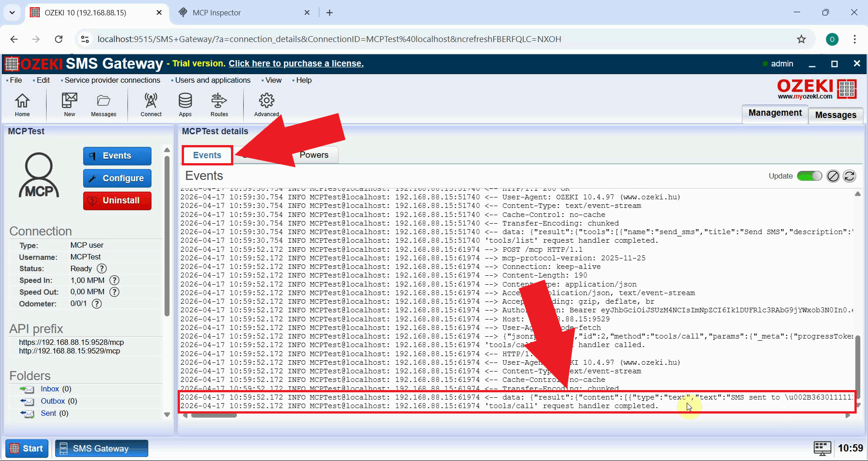Click the Connect antenna toolbar icon
This screenshot has height=461, width=868.
(x=151, y=105)
